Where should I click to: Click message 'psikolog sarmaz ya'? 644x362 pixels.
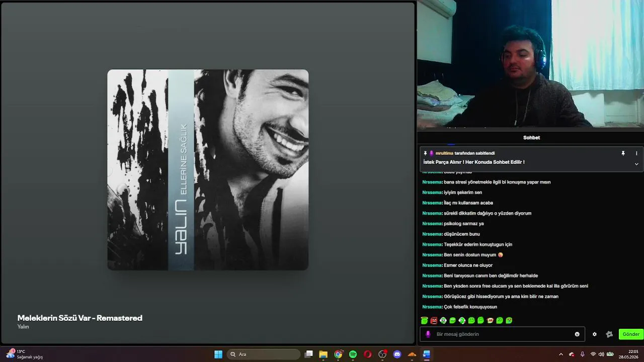(x=464, y=224)
